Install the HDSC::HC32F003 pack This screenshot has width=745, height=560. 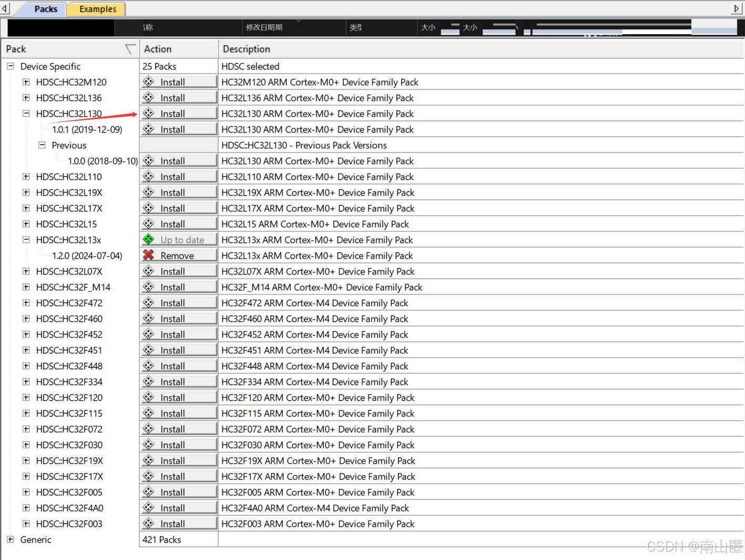(x=179, y=524)
